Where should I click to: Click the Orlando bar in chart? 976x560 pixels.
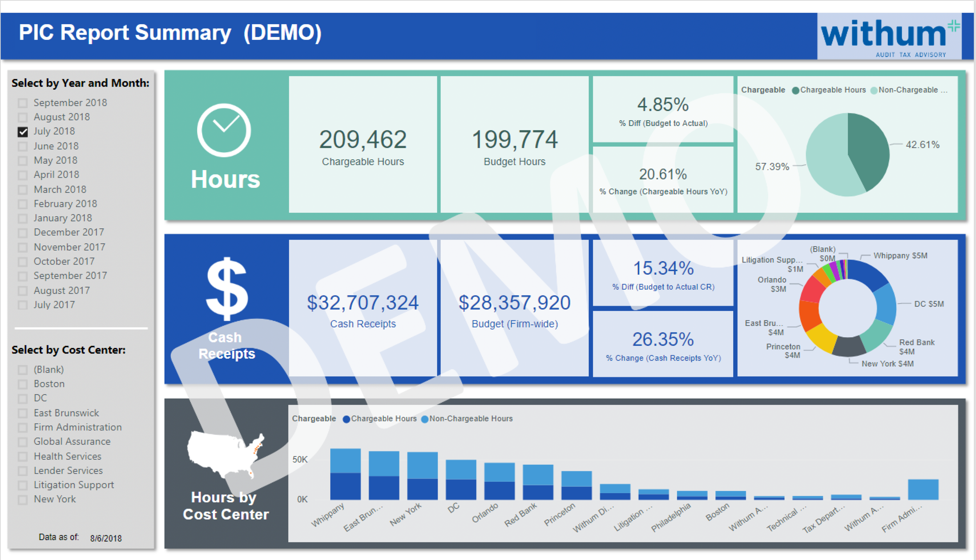click(x=499, y=481)
